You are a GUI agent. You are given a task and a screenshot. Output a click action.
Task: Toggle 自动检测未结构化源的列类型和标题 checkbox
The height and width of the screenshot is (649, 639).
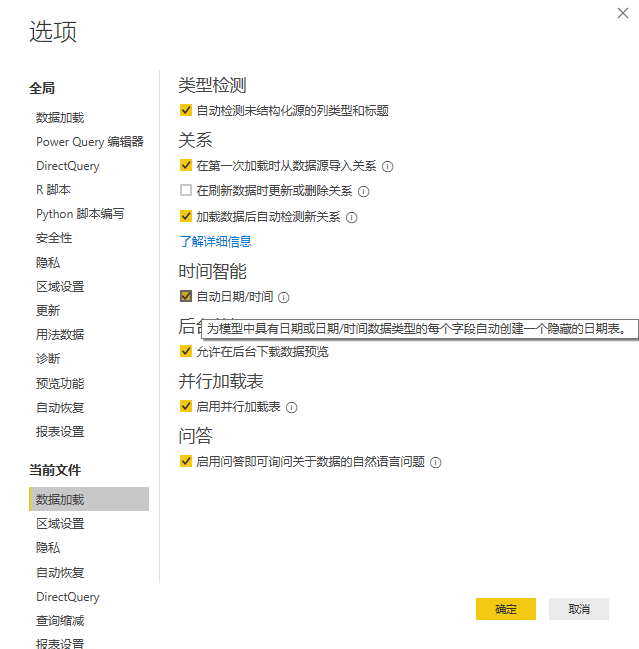tap(186, 110)
